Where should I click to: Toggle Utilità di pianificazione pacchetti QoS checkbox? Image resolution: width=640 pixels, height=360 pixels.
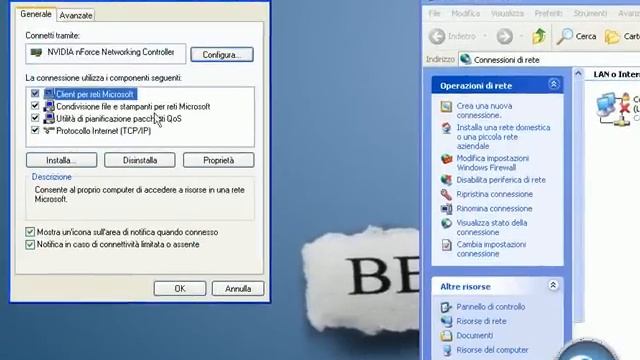click(x=35, y=118)
